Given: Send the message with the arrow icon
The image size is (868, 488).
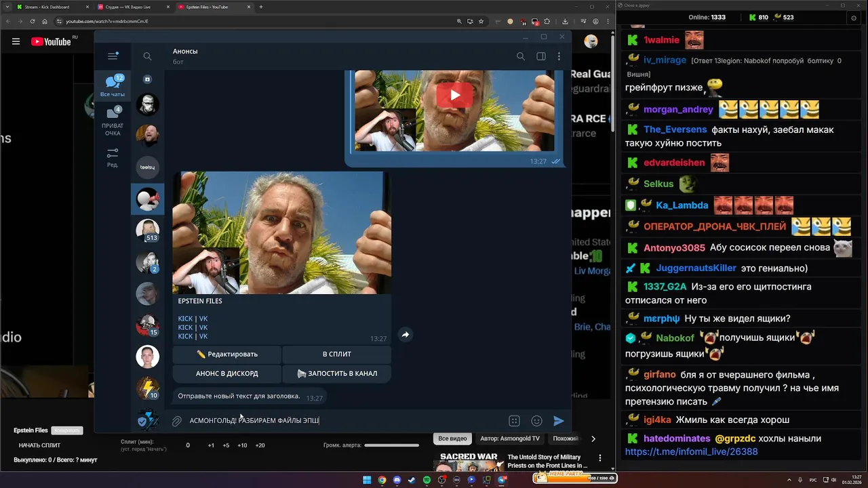Looking at the screenshot, I should [559, 421].
